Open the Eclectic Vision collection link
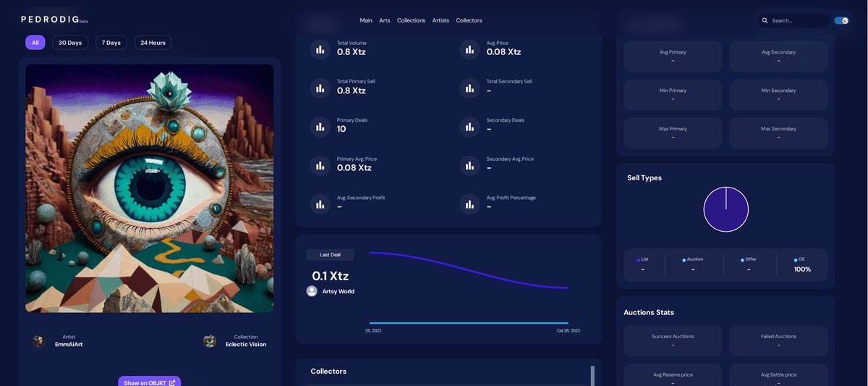868x386 pixels. pos(246,345)
